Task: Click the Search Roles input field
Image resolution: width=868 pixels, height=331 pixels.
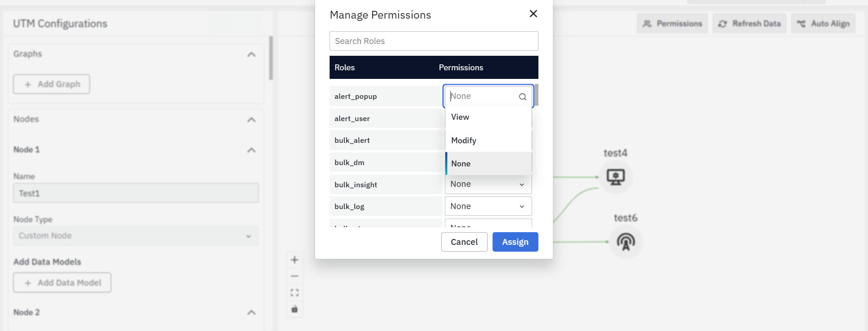Action: coord(434,41)
